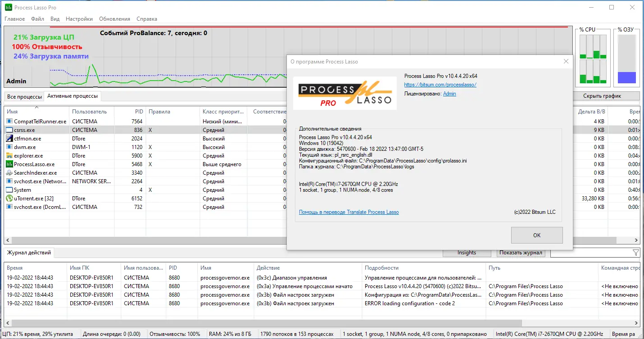The image size is (644, 339).
Task: Sort the log by the Подробности column
Action: [424, 268]
